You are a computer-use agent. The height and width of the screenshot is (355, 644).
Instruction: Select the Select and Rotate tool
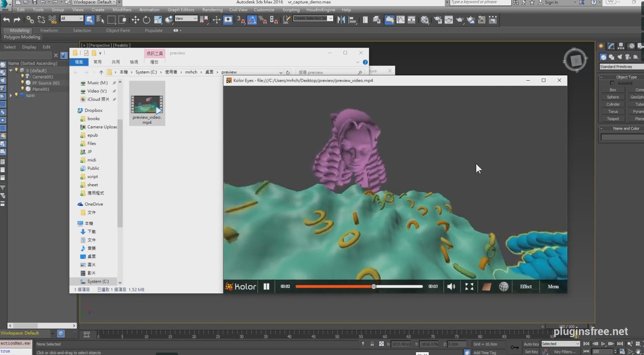click(x=147, y=20)
